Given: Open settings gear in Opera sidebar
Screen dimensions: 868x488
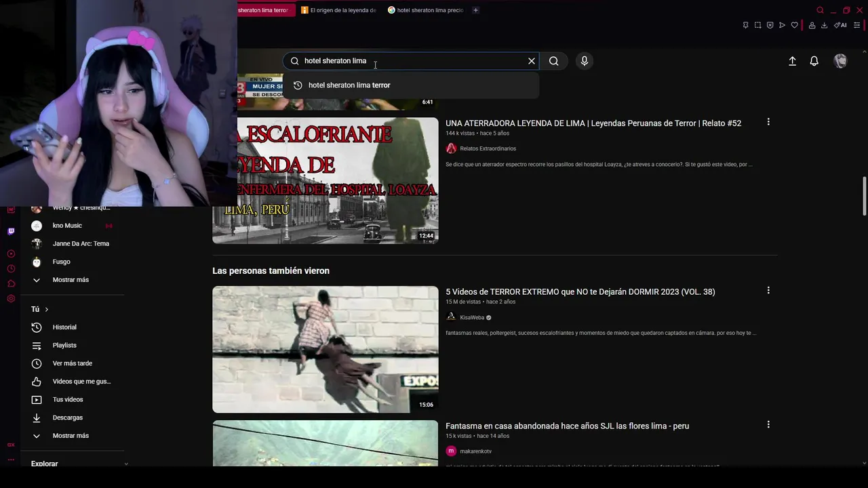Looking at the screenshot, I should 11,298.
